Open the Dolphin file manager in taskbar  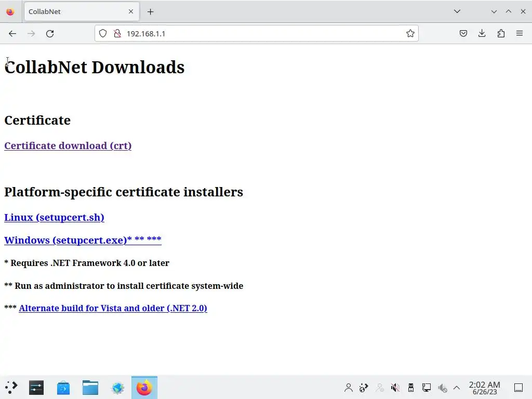pos(90,388)
